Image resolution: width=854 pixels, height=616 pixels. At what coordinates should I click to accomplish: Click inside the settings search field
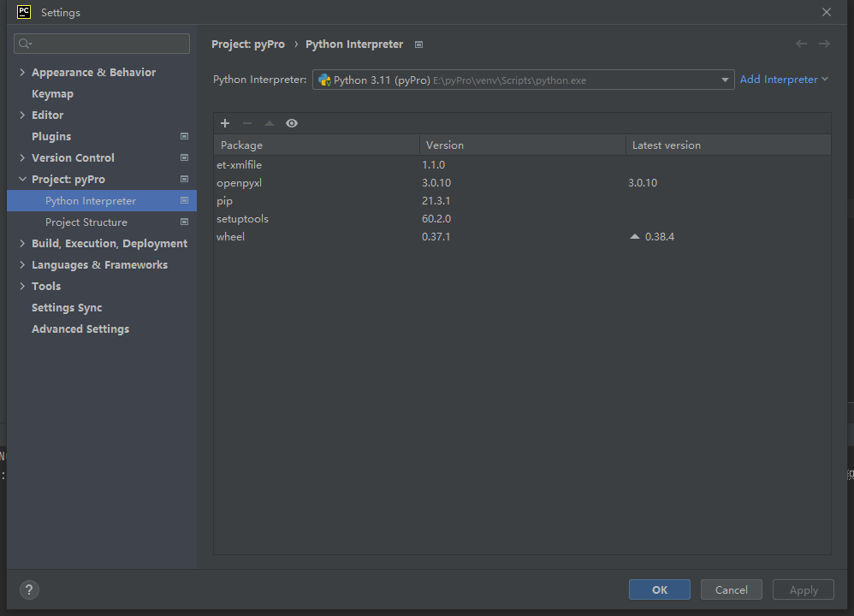(x=101, y=43)
